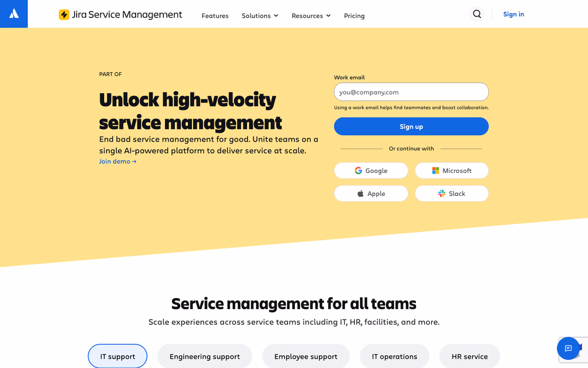The height and width of the screenshot is (368, 588).
Task: Open the search magnifier icon
Action: [x=477, y=14]
